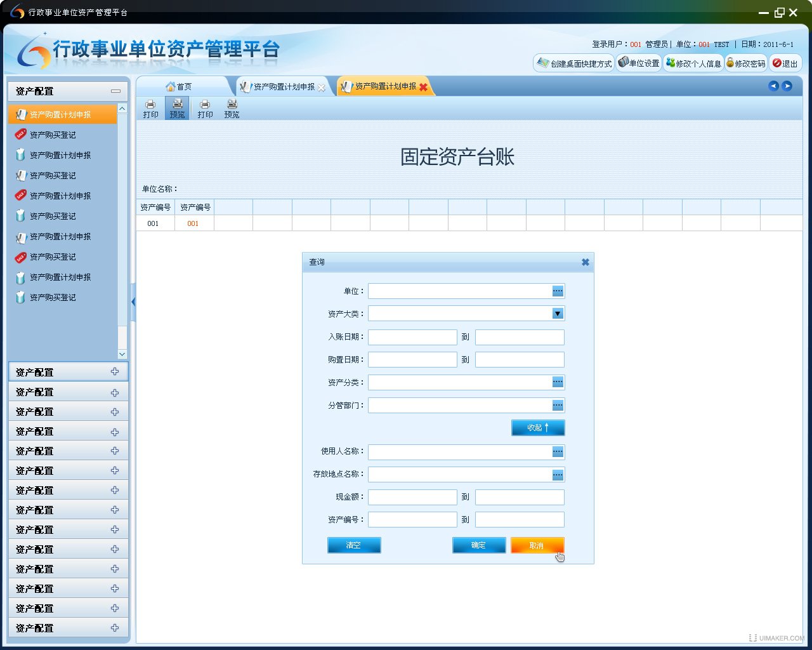Switch to the inactive 资产购置计划申报 tab
The image size is (812, 650).
click(x=284, y=87)
